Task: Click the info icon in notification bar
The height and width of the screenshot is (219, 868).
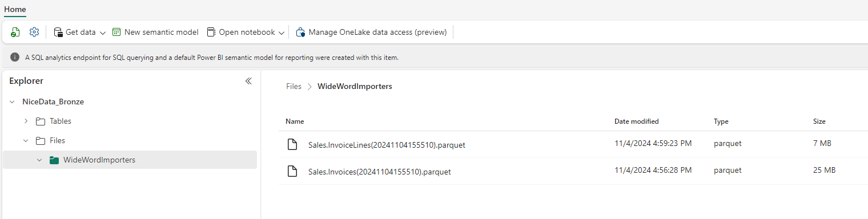Action: pos(15,58)
